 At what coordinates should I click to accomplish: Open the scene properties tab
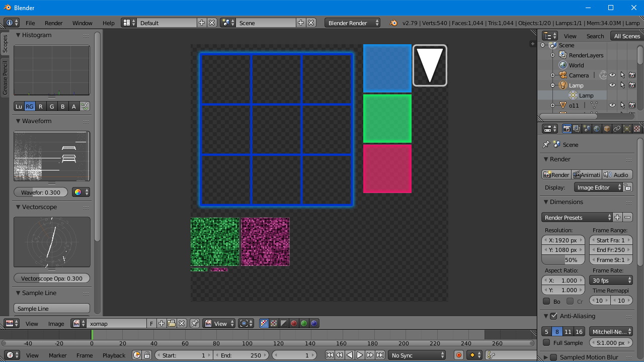[587, 129]
